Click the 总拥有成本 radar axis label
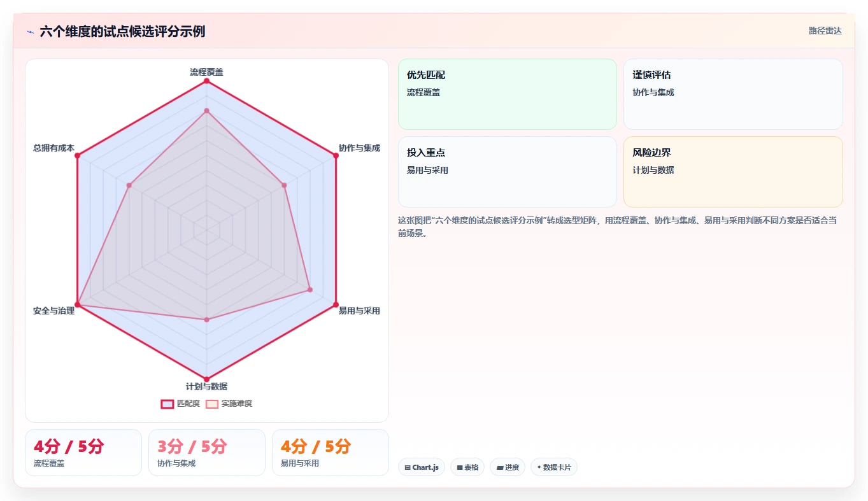Screen dimensions: 868x501 53,148
